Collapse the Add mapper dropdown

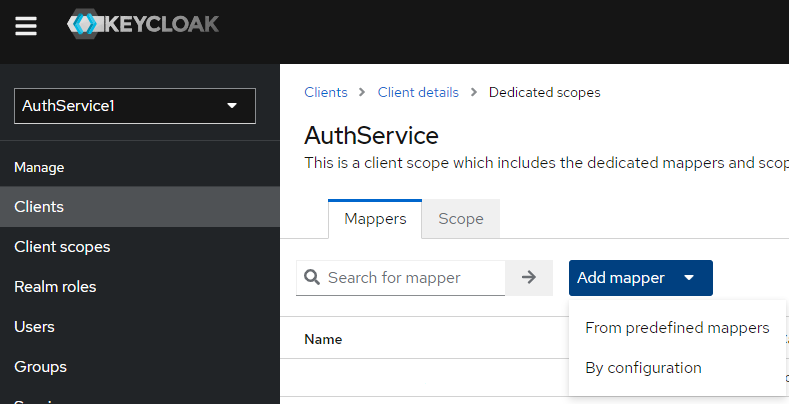tap(640, 278)
